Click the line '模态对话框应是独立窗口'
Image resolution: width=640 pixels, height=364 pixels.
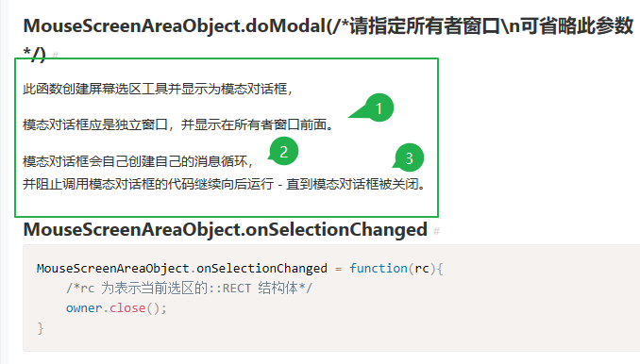pyautogui.click(x=178, y=124)
